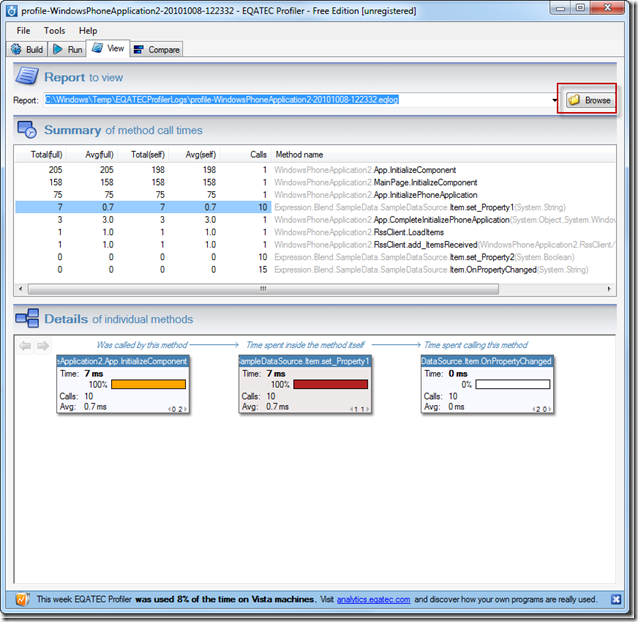Click the Run tab play icon
The width and height of the screenshot is (638, 622).
58,49
